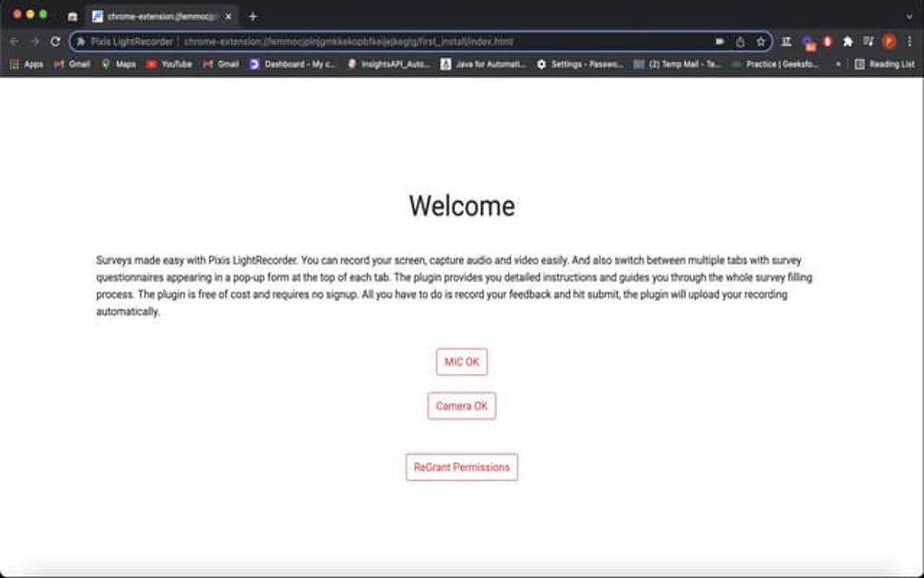Open the three-dot Chrome menu
924x578 pixels.
[910, 41]
